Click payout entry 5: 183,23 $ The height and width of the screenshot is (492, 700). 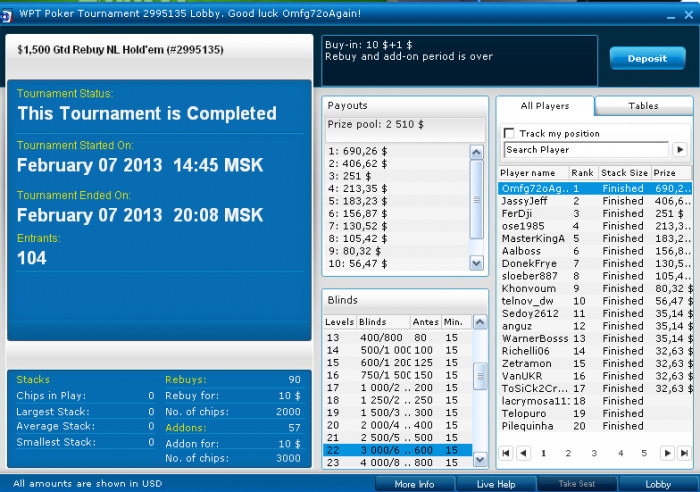(358, 201)
